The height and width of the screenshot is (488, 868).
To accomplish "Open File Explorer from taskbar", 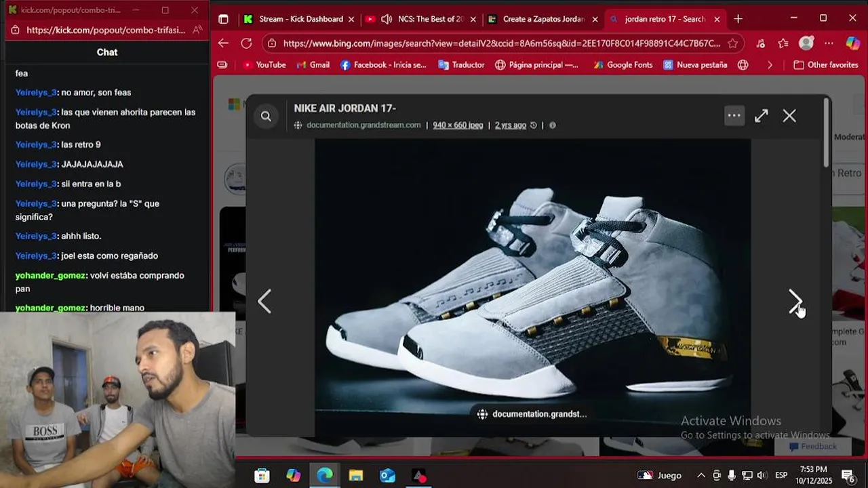I will 356,476.
